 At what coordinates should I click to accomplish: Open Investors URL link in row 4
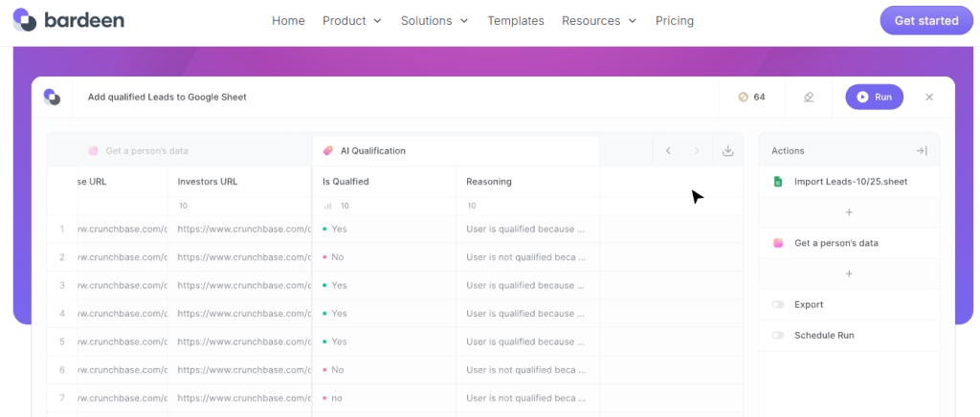(x=244, y=314)
